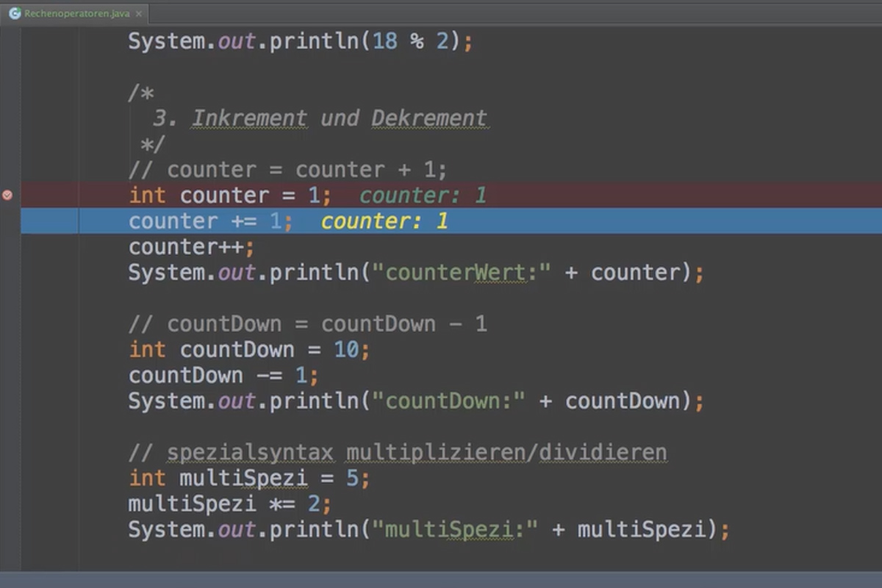This screenshot has height=588, width=882.
Task: Close the Rechenoperatoren.java editor tab
Action: [x=139, y=12]
